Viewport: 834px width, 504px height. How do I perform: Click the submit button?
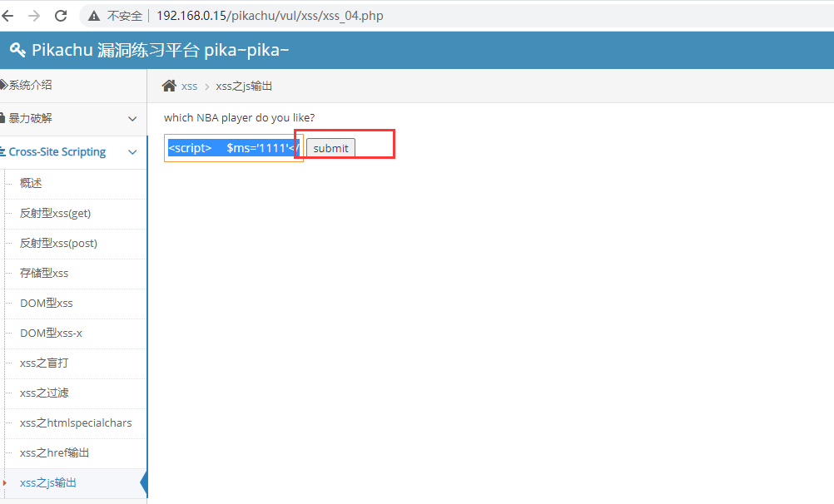[x=330, y=148]
